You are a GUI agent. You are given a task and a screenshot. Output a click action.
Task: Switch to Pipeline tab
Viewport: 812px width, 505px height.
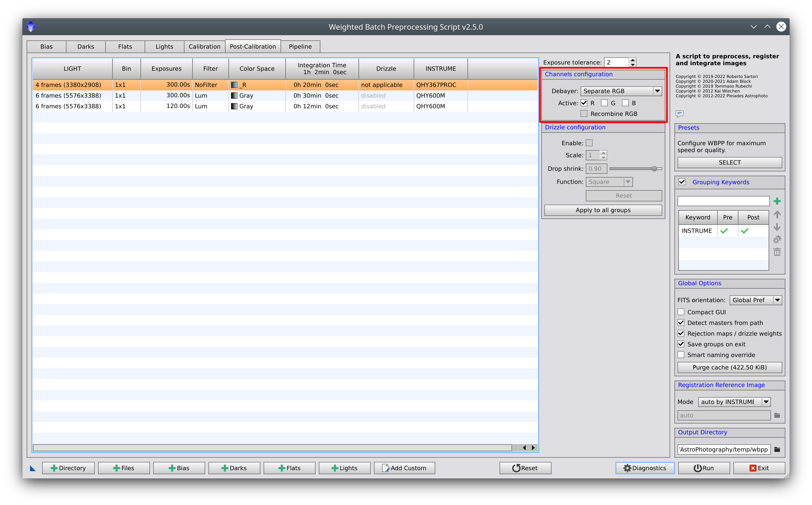click(300, 47)
